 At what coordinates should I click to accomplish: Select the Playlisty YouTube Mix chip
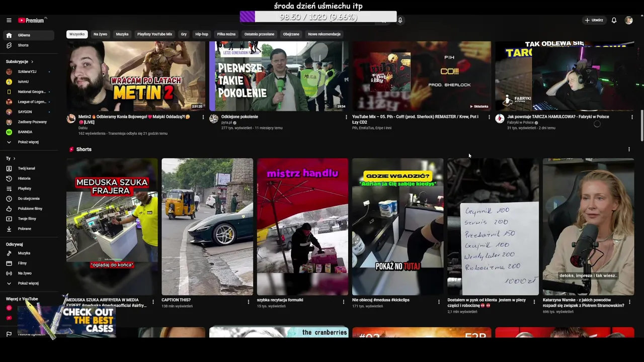[154, 34]
